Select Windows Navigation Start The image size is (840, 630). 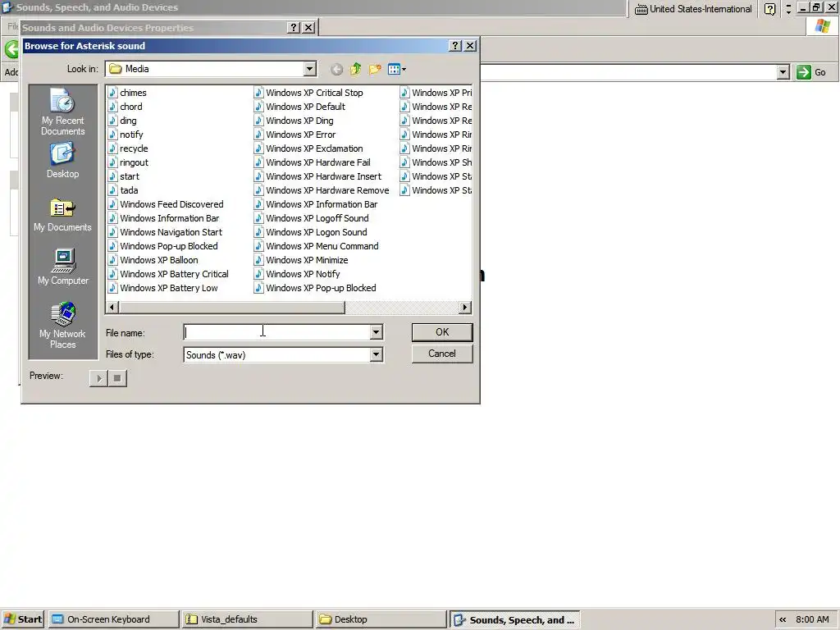tap(165, 232)
